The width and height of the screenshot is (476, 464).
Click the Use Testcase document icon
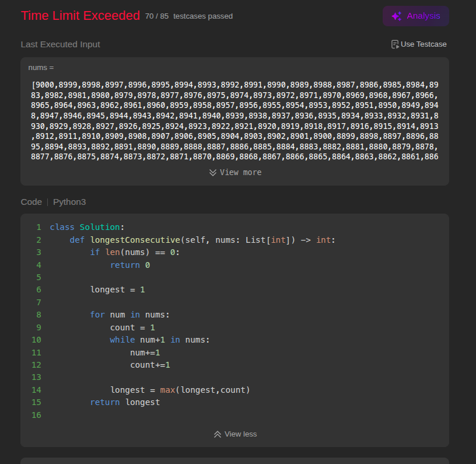point(395,44)
